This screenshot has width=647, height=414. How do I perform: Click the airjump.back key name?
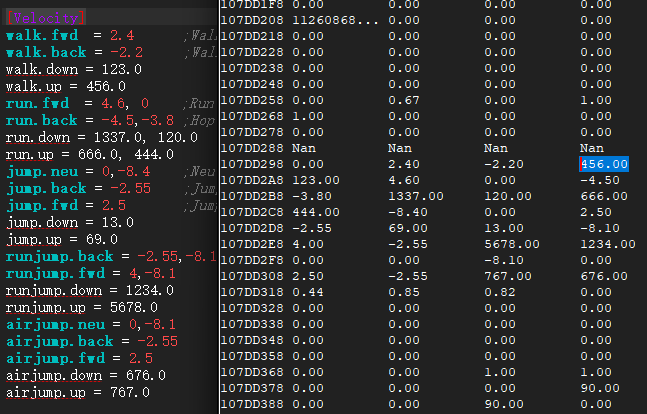click(59, 342)
